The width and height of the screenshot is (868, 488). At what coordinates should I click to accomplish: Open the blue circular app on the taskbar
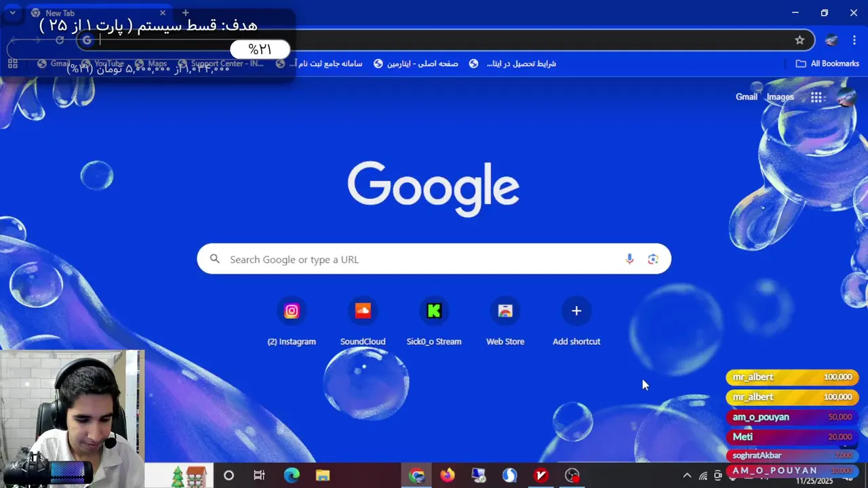[x=510, y=475]
